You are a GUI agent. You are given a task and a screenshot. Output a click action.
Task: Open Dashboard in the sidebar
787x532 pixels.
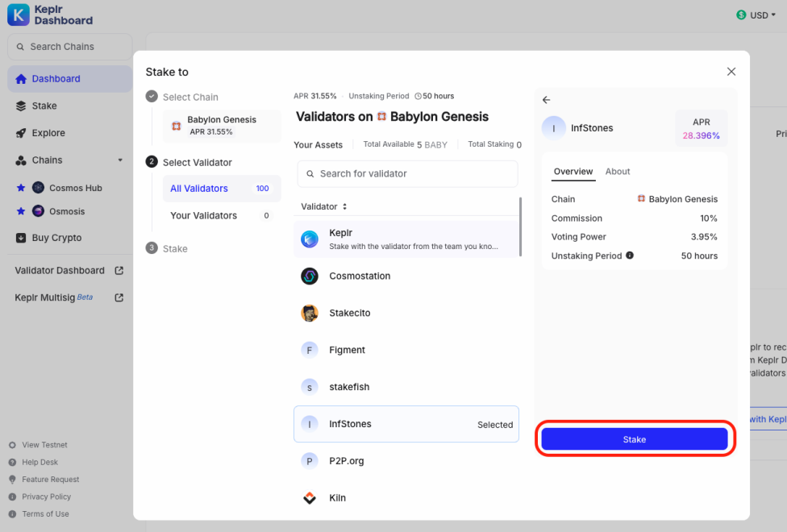[70, 79]
